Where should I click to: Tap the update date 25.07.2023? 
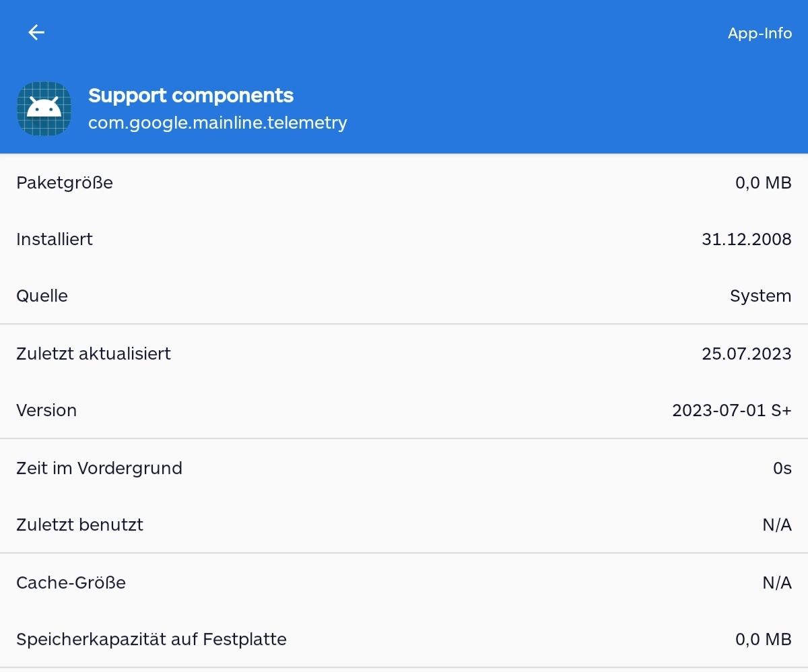[x=746, y=354]
